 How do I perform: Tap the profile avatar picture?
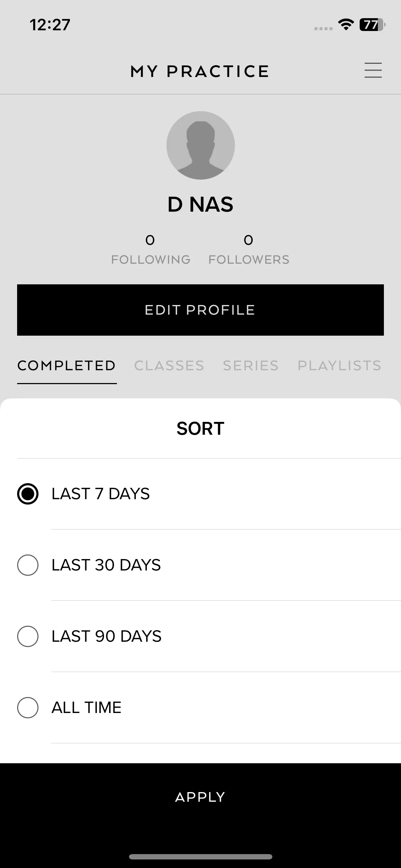pyautogui.click(x=201, y=145)
